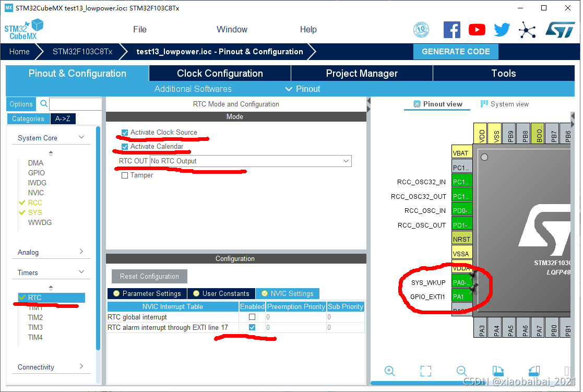The width and height of the screenshot is (583, 392).
Task: Uncheck Activate Clock Source checkbox
Action: [x=125, y=133]
